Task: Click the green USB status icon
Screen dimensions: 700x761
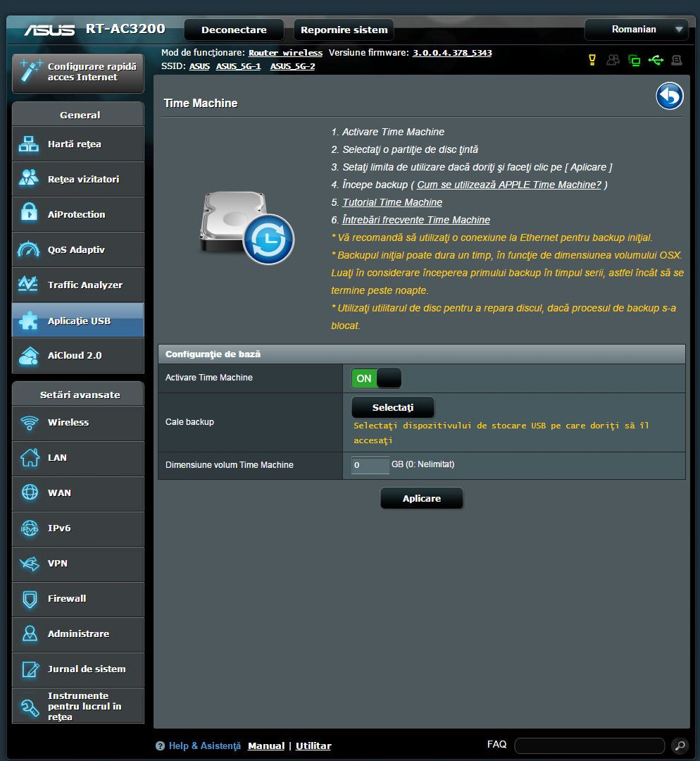Action: coord(656,61)
